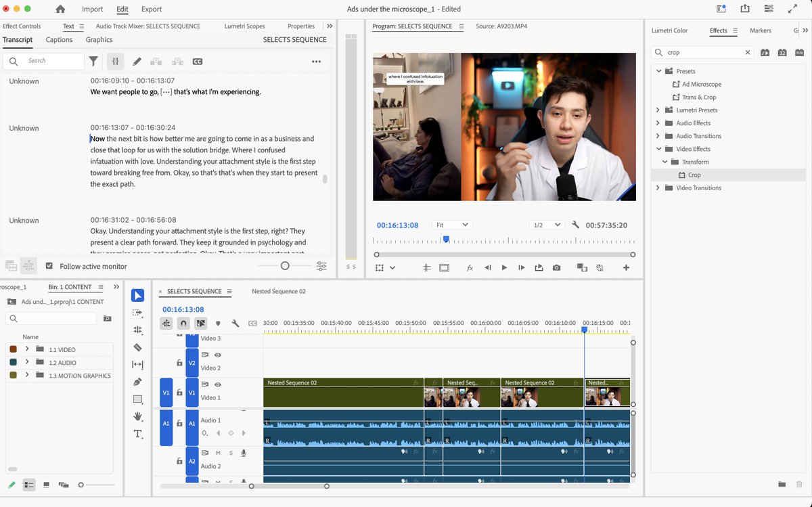This screenshot has height=507, width=812.
Task: Click the Export Frame camera icon
Action: click(x=556, y=268)
